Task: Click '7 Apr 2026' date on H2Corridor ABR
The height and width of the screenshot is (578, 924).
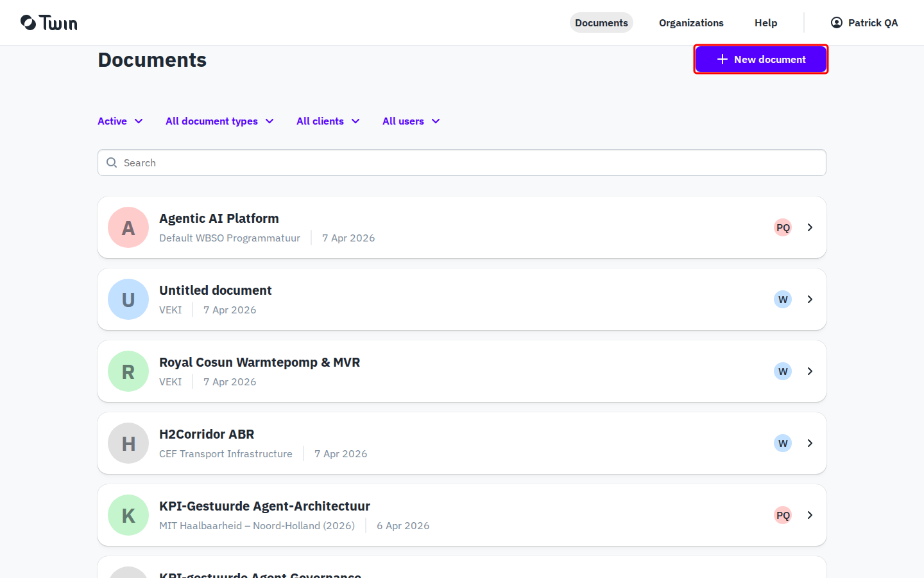Action: (x=341, y=453)
